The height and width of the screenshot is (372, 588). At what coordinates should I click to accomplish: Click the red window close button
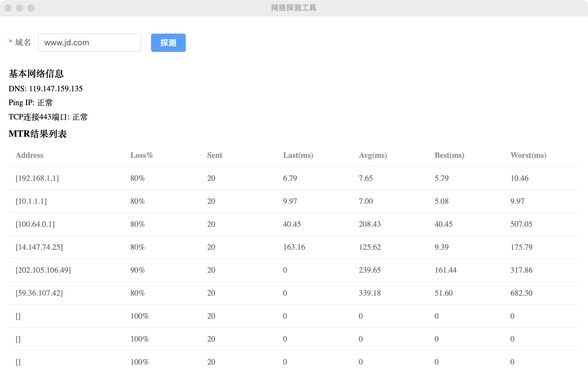tap(8, 8)
